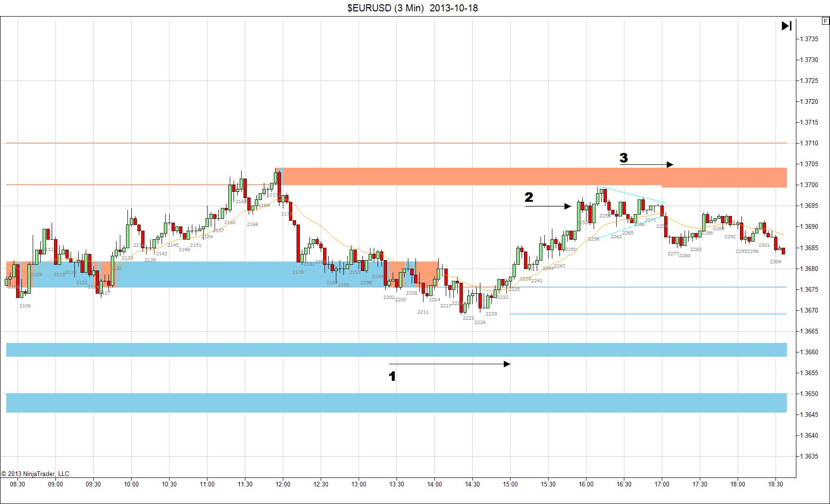Click the bar number label 2280
The image size is (830, 504).
point(685,256)
